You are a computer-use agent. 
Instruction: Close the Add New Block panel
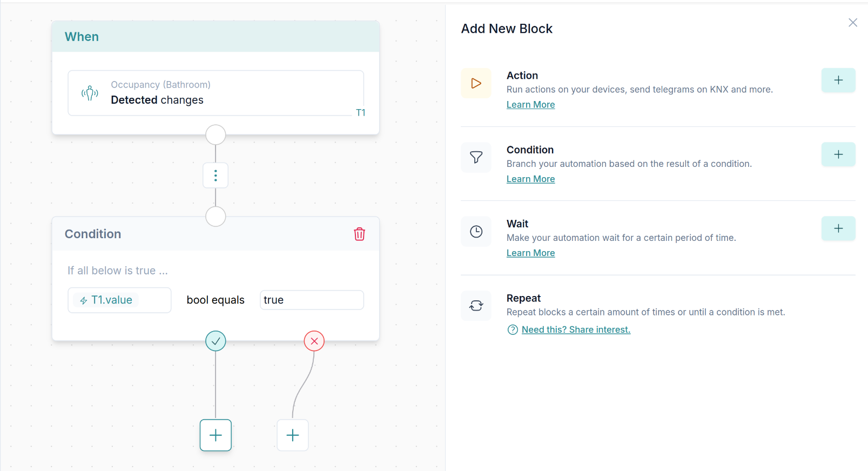[x=853, y=23]
